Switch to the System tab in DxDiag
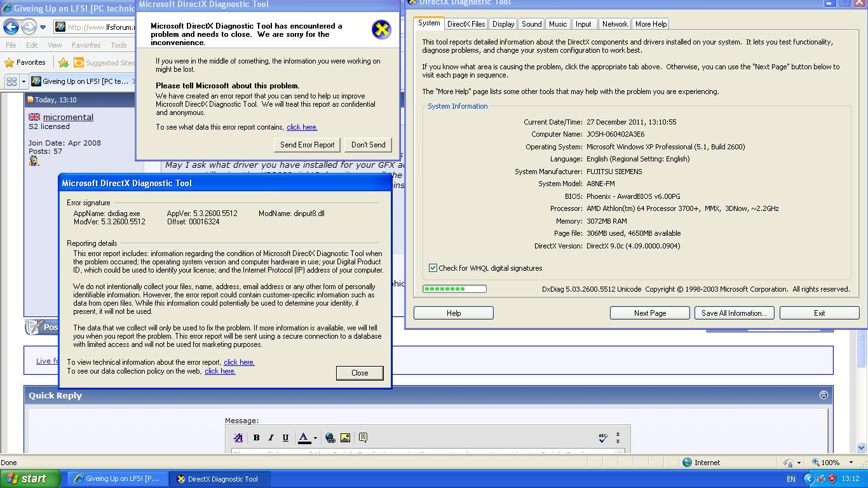 pos(429,24)
